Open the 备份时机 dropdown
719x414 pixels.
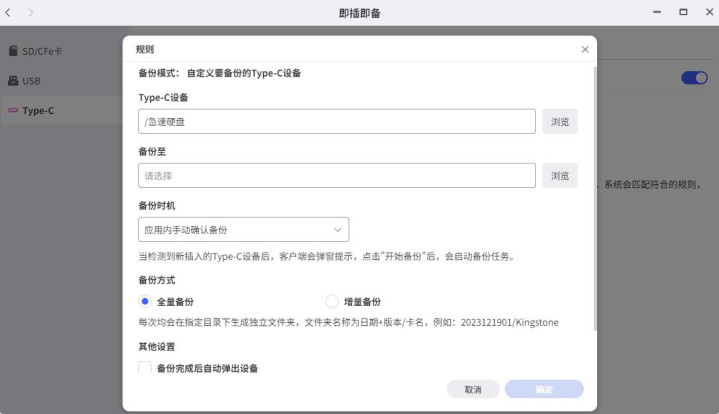tap(243, 230)
